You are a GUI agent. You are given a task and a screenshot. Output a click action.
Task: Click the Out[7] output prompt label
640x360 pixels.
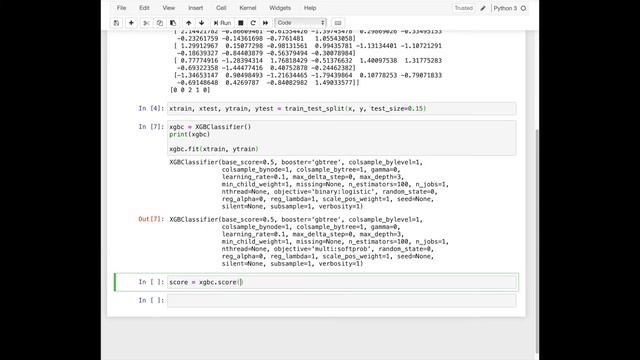point(151,219)
